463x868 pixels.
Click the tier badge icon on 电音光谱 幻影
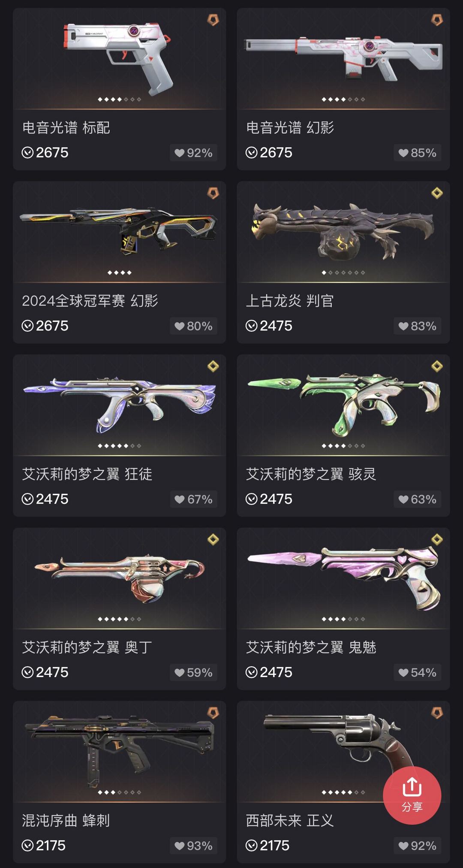(x=437, y=20)
